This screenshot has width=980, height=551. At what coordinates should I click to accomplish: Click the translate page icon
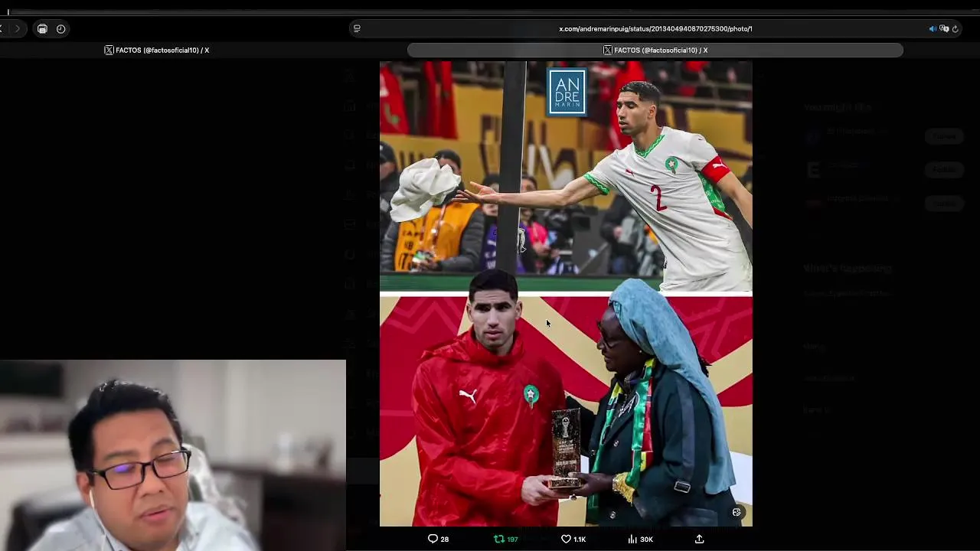(944, 28)
